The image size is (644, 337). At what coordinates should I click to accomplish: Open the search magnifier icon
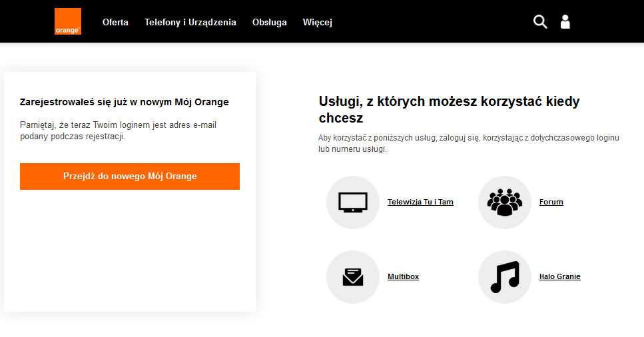(x=540, y=22)
